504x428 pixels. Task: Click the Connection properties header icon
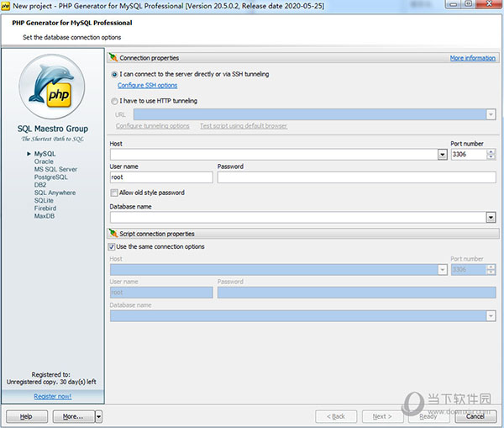pyautogui.click(x=113, y=58)
